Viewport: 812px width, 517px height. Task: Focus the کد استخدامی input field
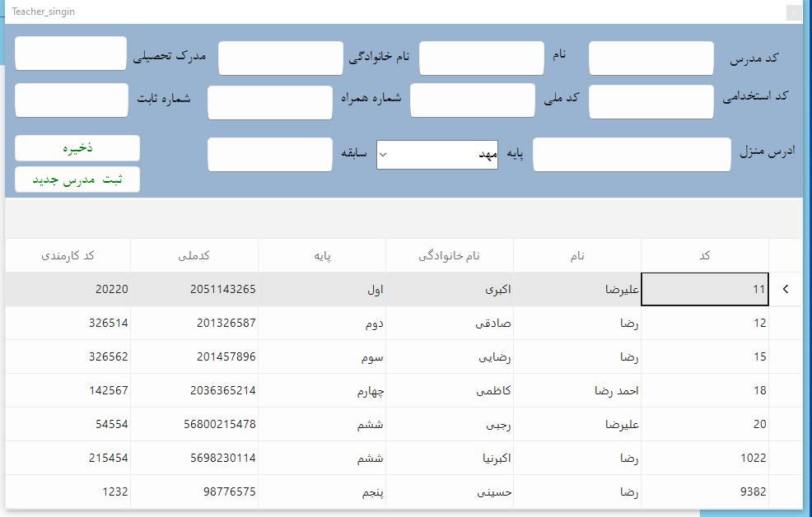651,102
